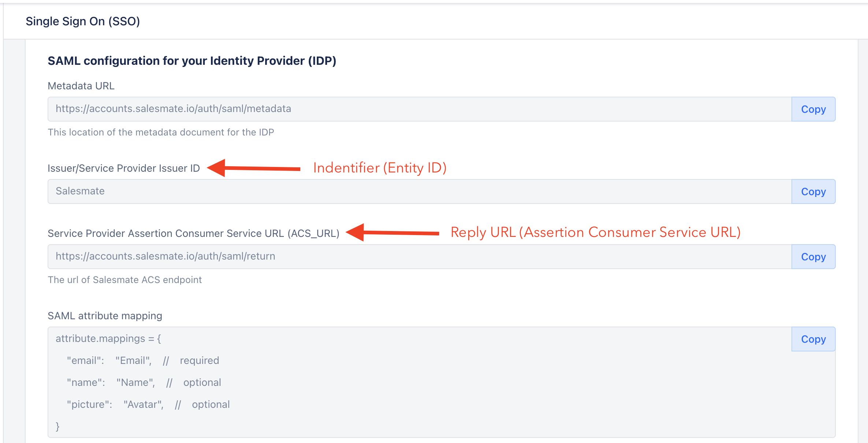Click the SAML configuration for your Identity Provider heading
868x443 pixels.
[x=192, y=61]
